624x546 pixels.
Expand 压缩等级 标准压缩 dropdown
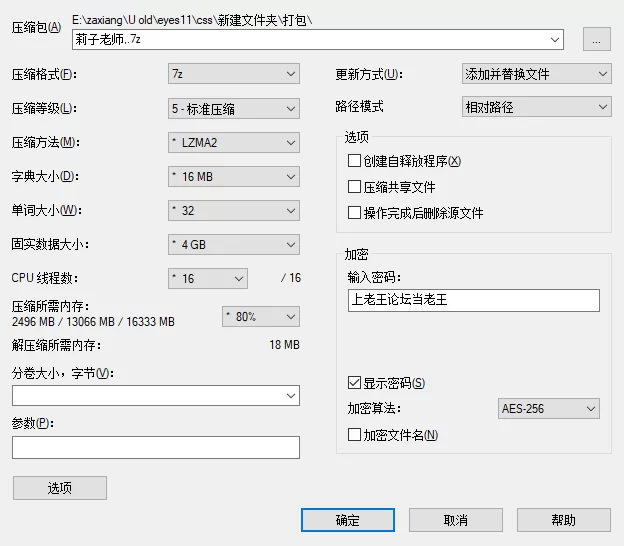[234, 109]
